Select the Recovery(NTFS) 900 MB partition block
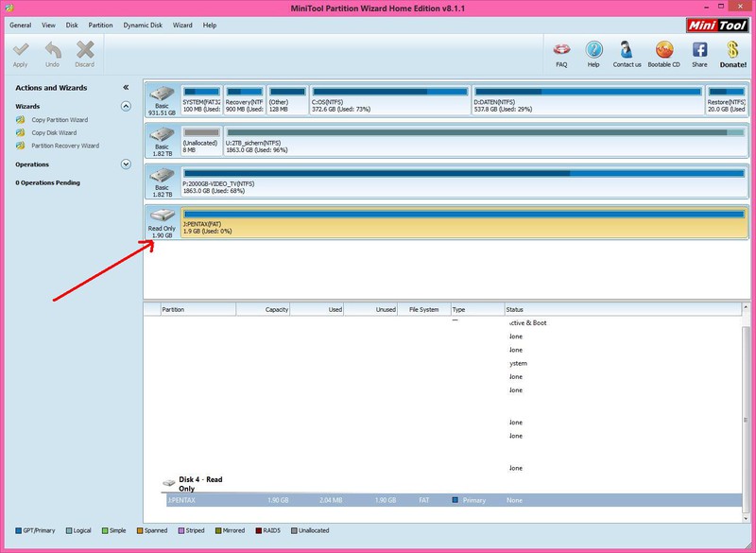Screen dimensions: 756x553 pos(245,100)
